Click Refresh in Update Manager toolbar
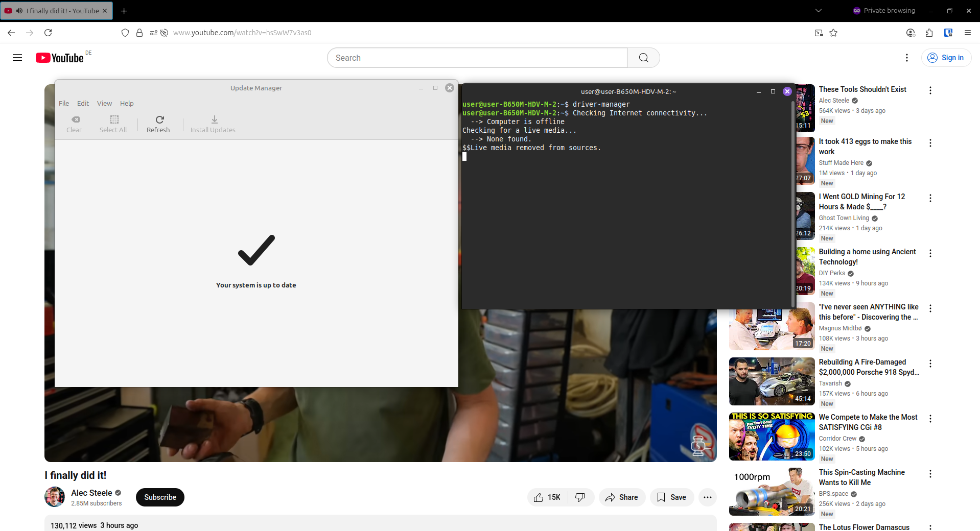 [158, 124]
